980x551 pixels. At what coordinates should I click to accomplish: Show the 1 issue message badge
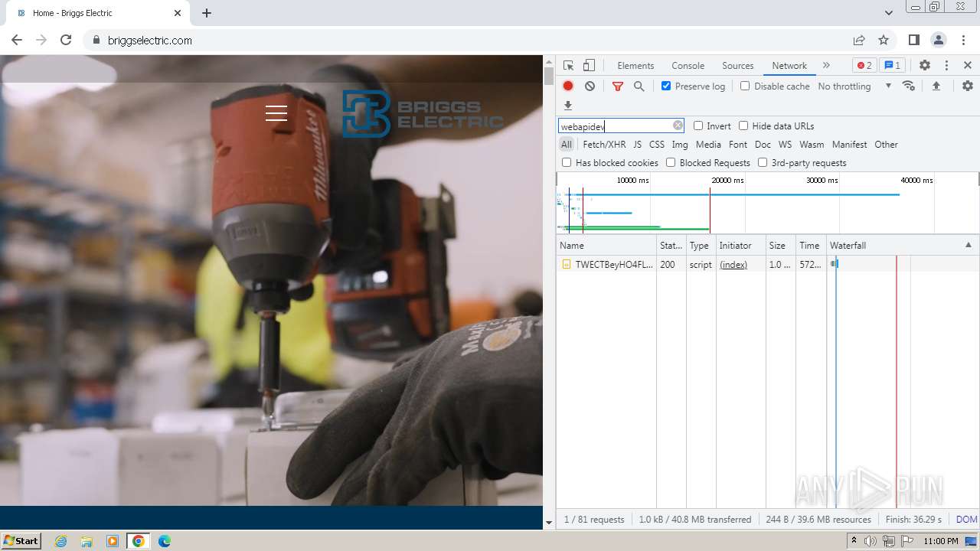tap(892, 66)
